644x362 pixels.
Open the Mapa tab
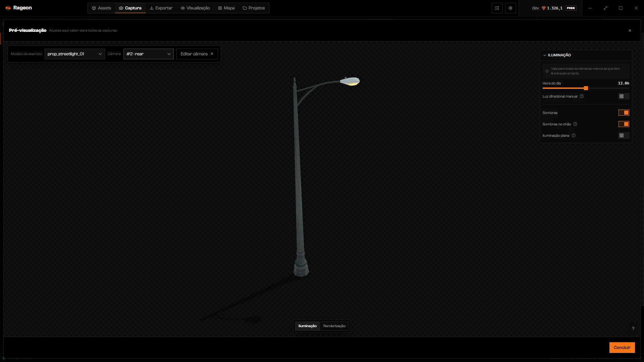[226, 8]
